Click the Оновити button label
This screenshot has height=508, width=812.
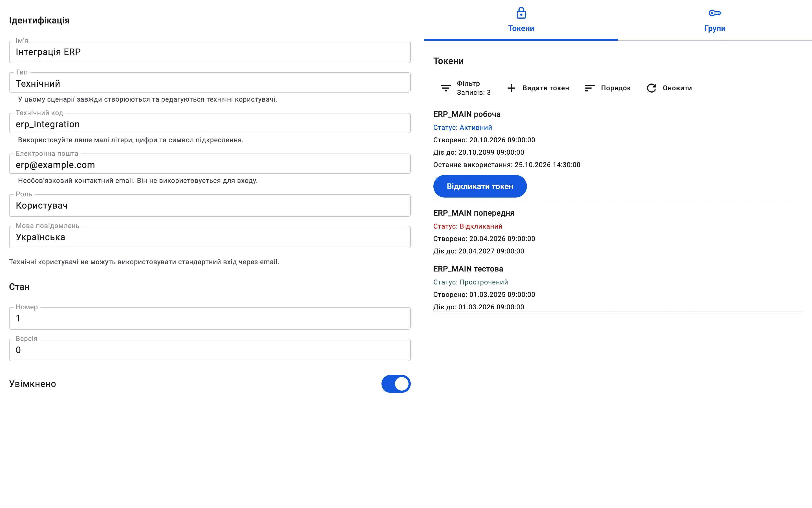pyautogui.click(x=677, y=88)
